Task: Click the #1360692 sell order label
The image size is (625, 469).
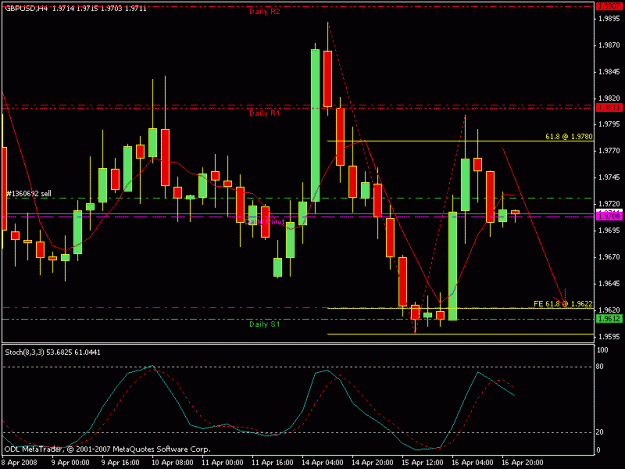Action: 29,194
